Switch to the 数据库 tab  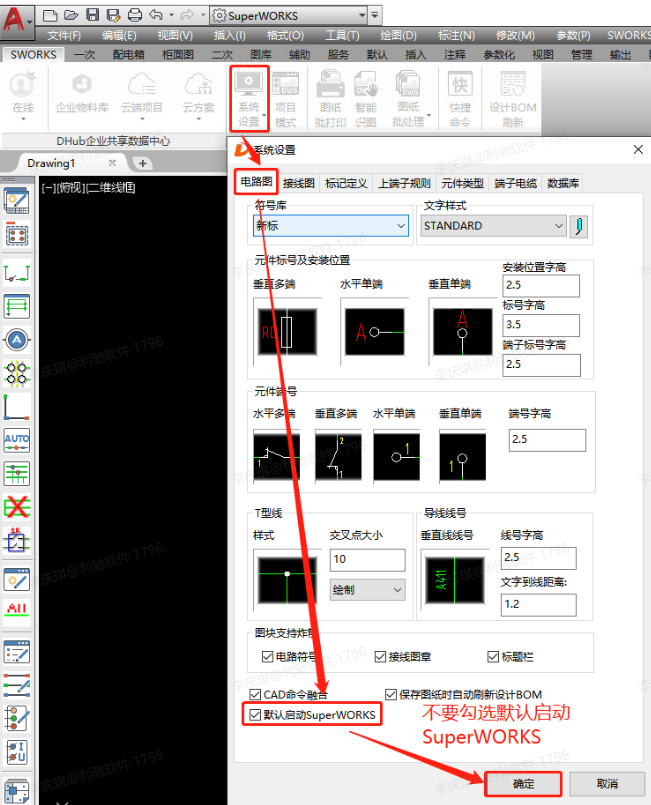563,183
